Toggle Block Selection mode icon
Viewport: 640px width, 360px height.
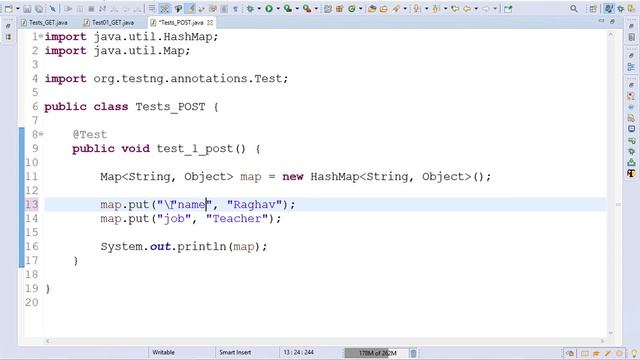(x=224, y=9)
